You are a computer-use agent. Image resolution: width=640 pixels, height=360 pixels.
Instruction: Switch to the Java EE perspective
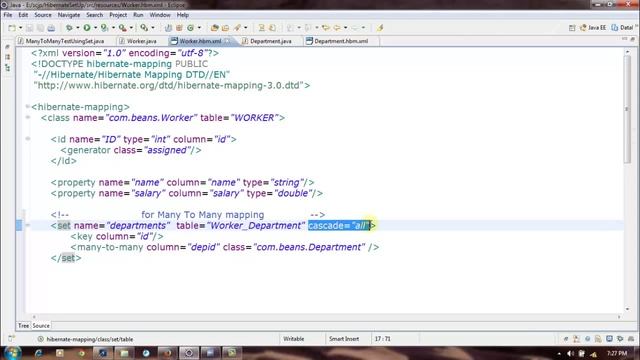coord(593,28)
